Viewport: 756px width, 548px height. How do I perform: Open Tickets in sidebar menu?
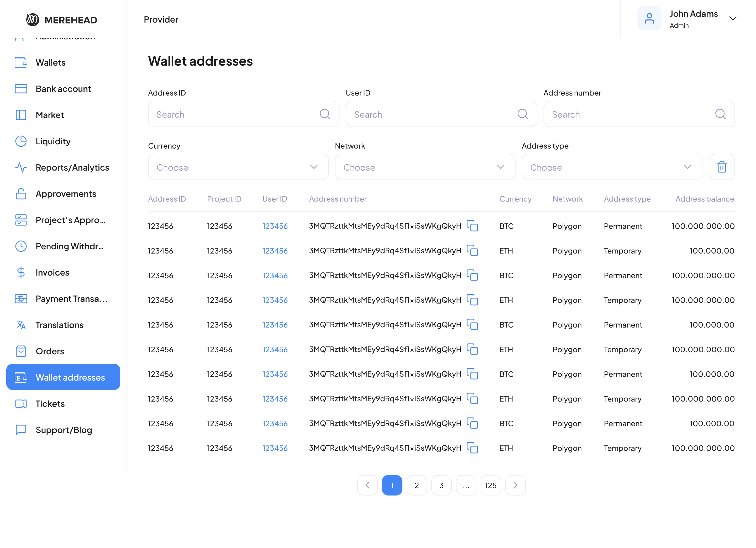pos(50,404)
